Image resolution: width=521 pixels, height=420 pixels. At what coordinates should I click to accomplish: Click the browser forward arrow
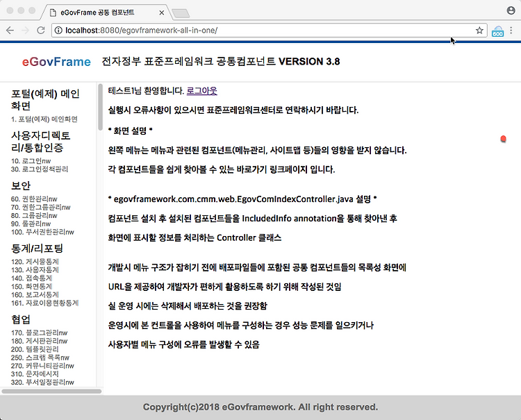[25, 31]
